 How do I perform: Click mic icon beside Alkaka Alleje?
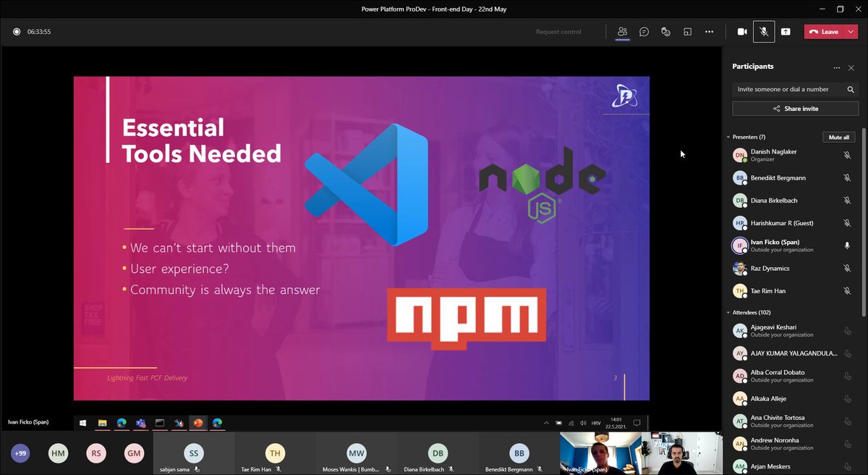click(x=847, y=398)
